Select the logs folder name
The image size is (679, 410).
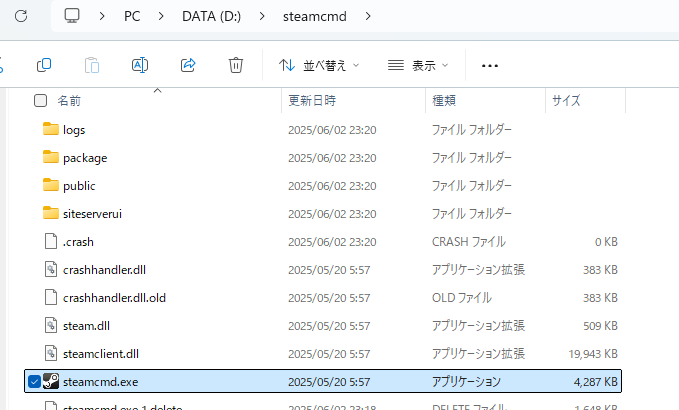coord(74,130)
